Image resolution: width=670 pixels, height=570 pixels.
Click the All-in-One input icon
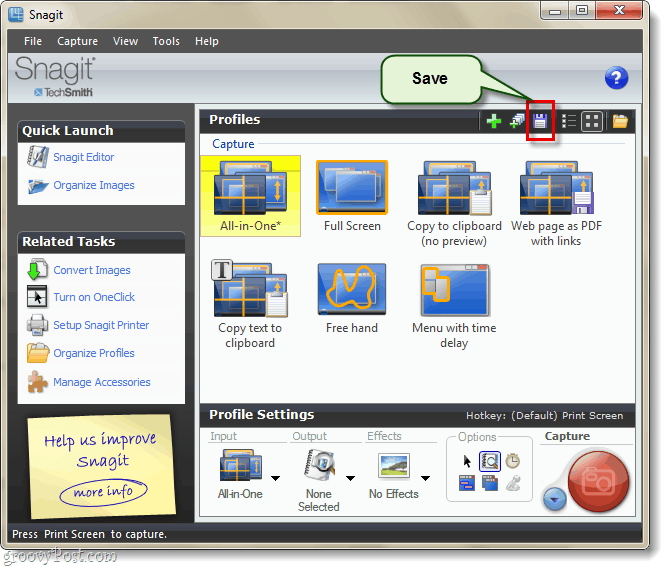coord(241,466)
